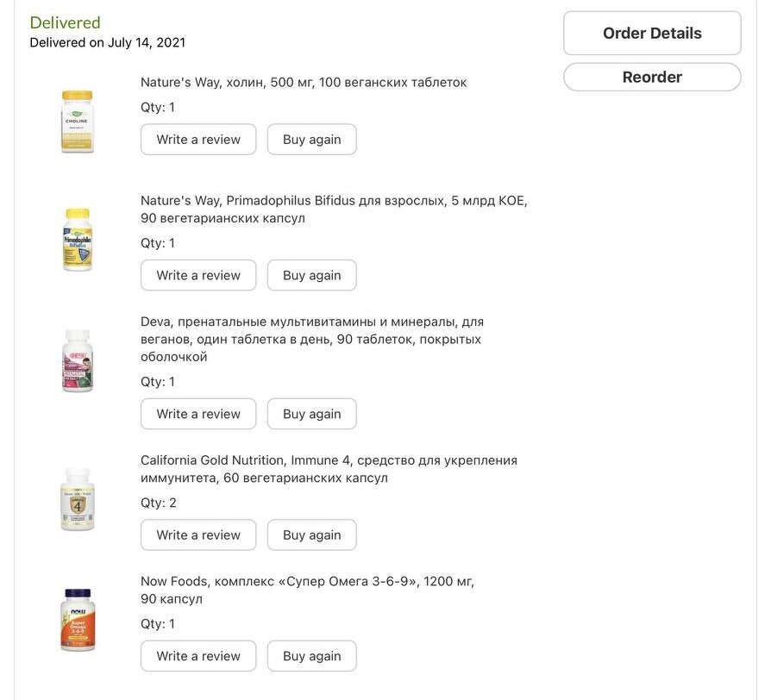Open the Primadophilus Bifidus bottle image
Viewport: 771px width, 700px height.
(78, 239)
